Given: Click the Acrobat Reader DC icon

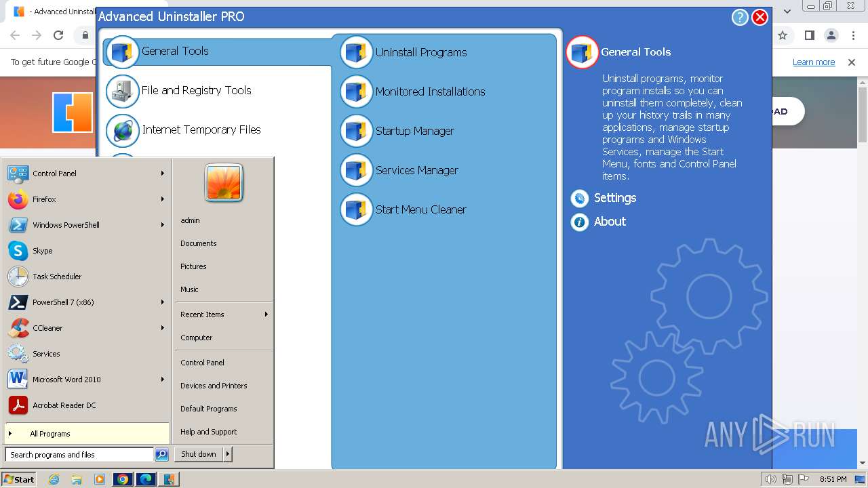Looking at the screenshot, I should [x=18, y=405].
